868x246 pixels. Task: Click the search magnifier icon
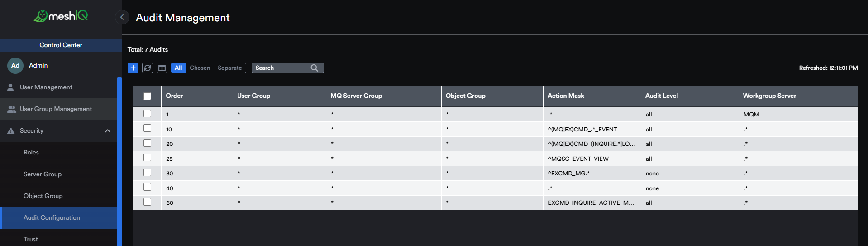tap(315, 68)
